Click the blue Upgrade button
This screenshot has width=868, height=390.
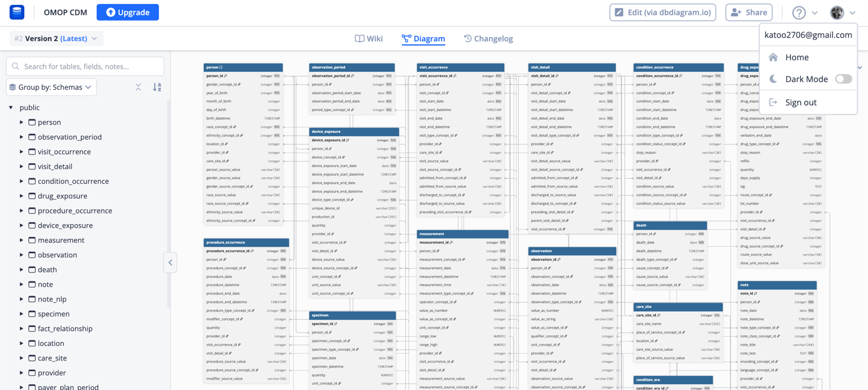tap(128, 12)
